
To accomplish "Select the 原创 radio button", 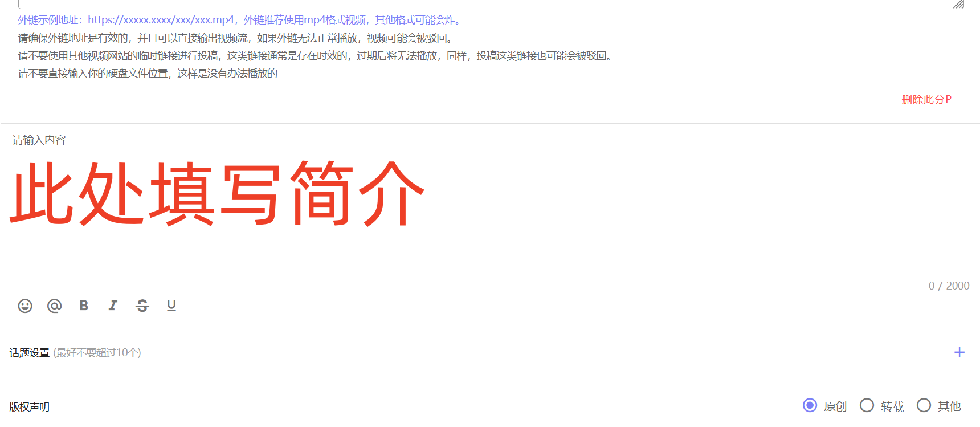I will pyautogui.click(x=810, y=405).
